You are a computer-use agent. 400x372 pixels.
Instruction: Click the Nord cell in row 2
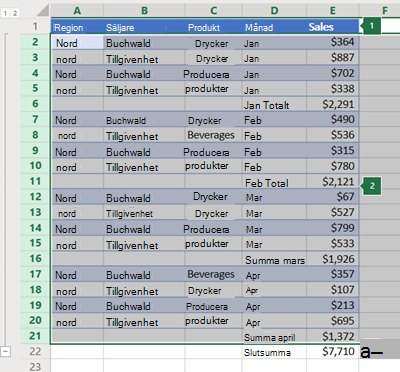(x=77, y=43)
